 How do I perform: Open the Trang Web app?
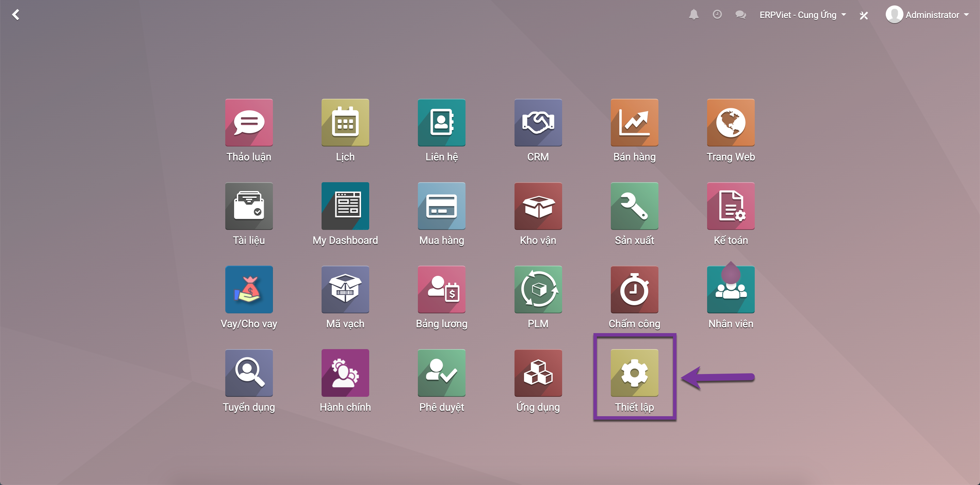731,123
